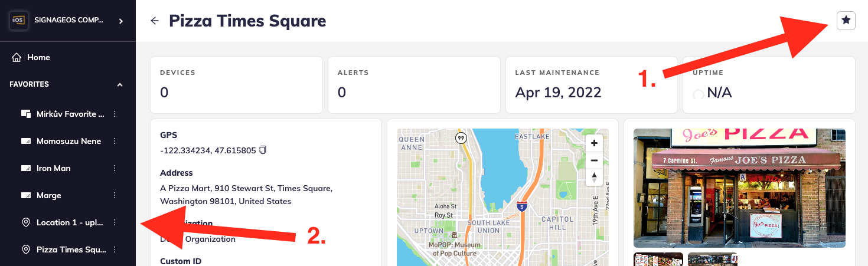Open the options menu for Mirkův Favorite

(115, 114)
